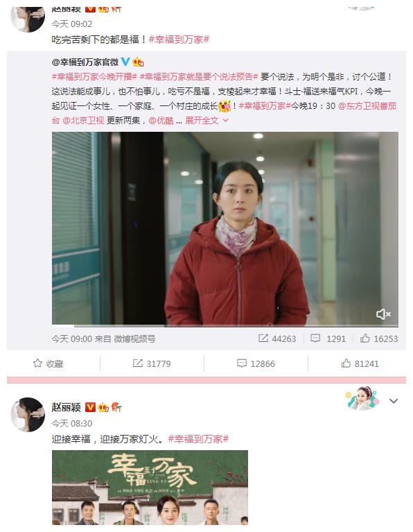Open the 幸福到万家 poster image thumbnail

(x=150, y=488)
